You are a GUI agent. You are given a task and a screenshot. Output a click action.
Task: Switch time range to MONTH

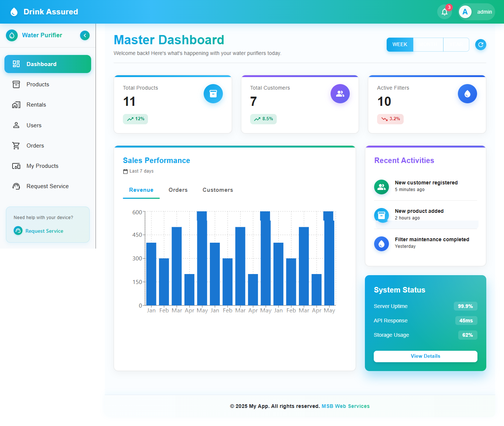428,45
